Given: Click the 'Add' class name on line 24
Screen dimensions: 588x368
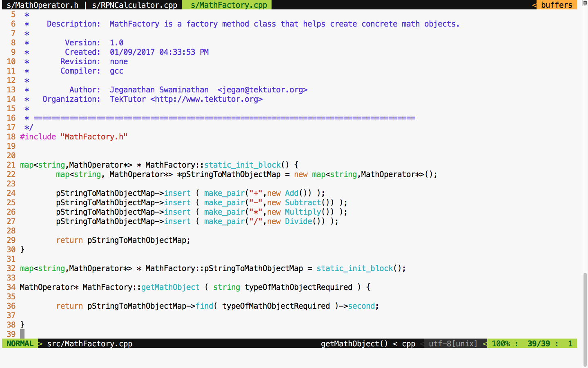Looking at the screenshot, I should pyautogui.click(x=292, y=193).
